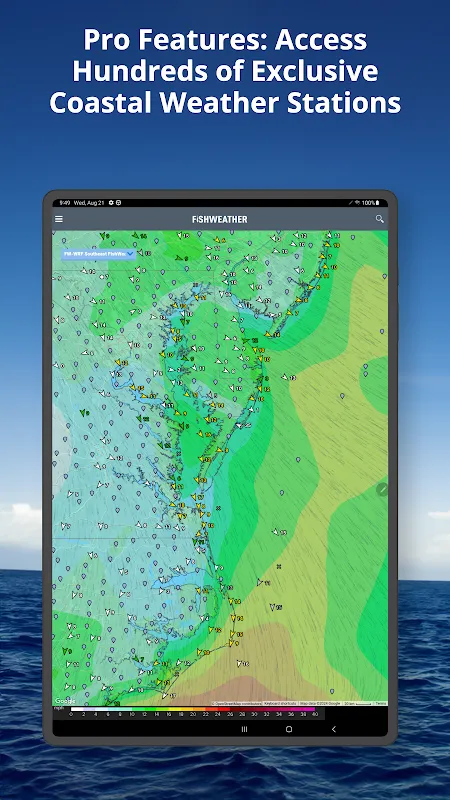Expand the FM-WRF Southeast model dropdown
This screenshot has height=800, width=450.
(98, 254)
